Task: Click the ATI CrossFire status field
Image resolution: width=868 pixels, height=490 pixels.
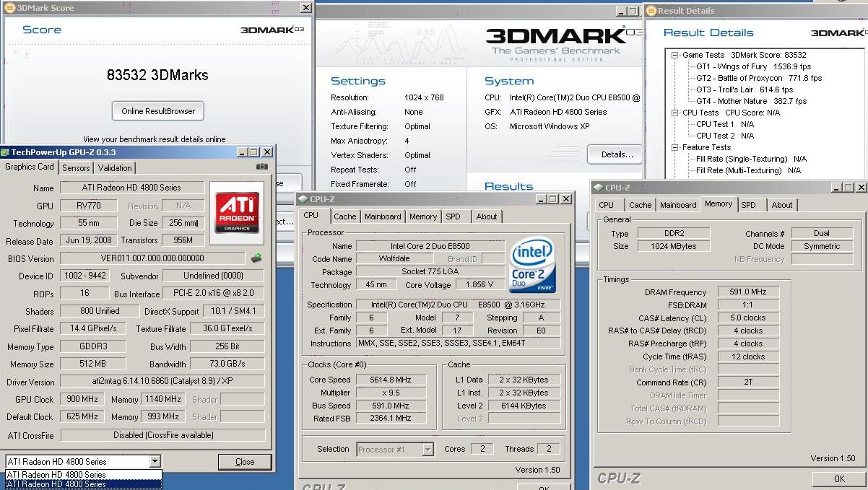Action: (x=162, y=435)
